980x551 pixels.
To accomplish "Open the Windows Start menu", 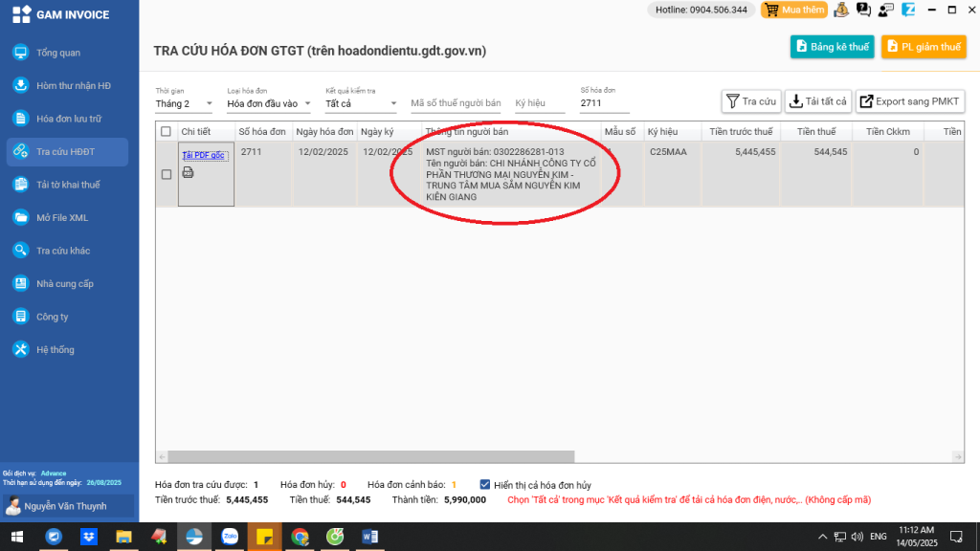I will point(17,537).
